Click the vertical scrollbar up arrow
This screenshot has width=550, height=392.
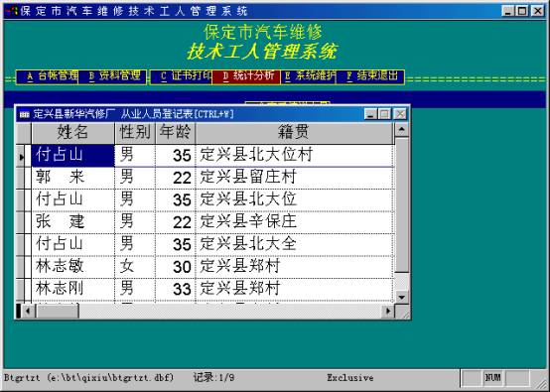[401, 130]
